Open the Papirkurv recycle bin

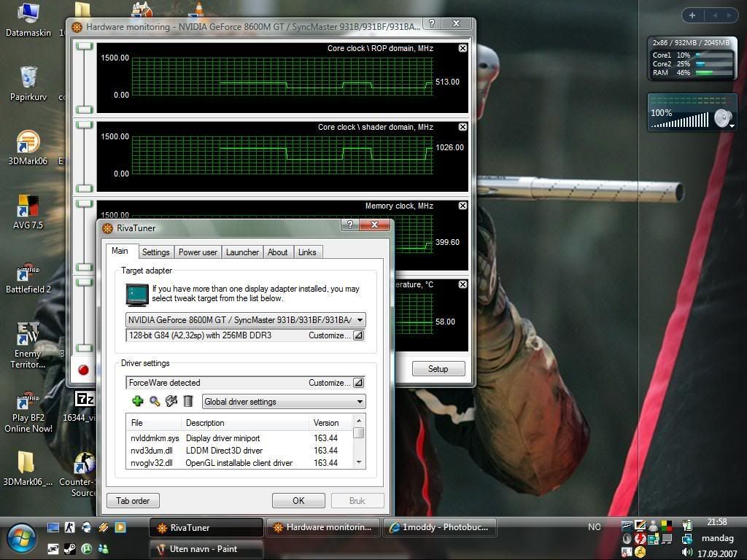28,84
